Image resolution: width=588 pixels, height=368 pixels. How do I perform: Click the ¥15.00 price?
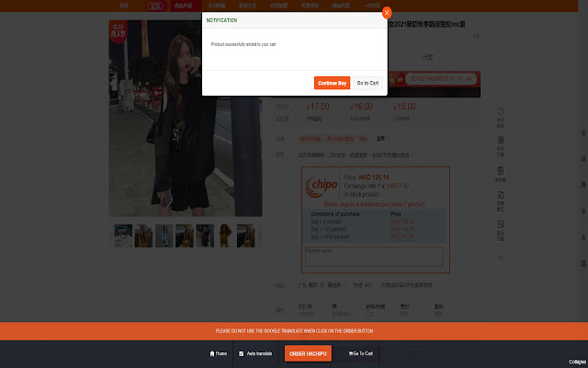pyautogui.click(x=404, y=107)
